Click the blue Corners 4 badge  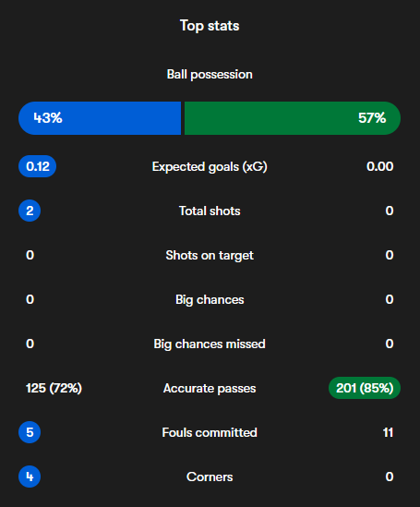[30, 477]
